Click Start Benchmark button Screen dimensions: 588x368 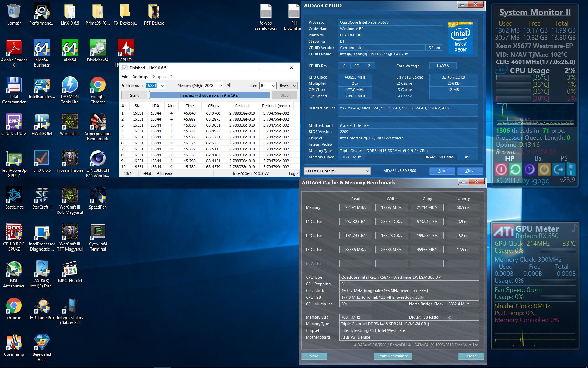click(x=393, y=356)
